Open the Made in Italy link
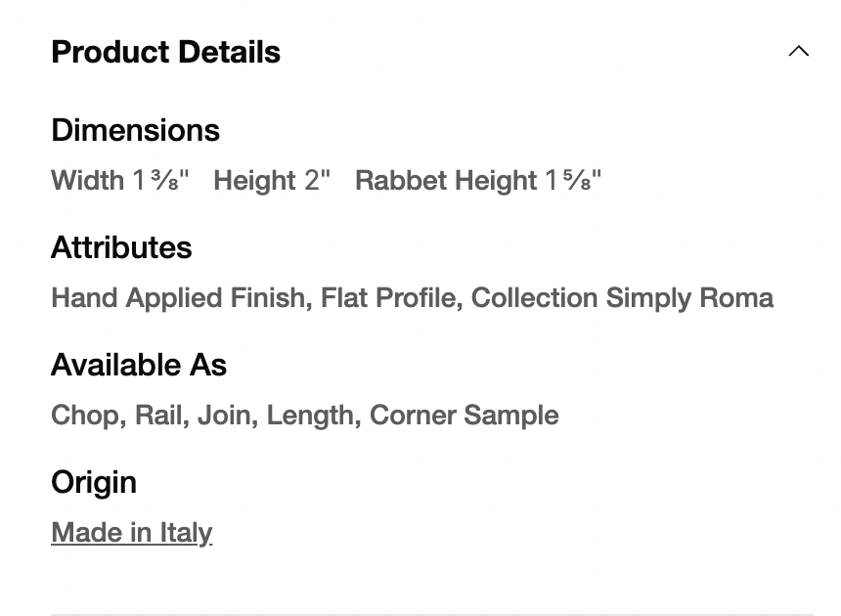 click(x=131, y=533)
